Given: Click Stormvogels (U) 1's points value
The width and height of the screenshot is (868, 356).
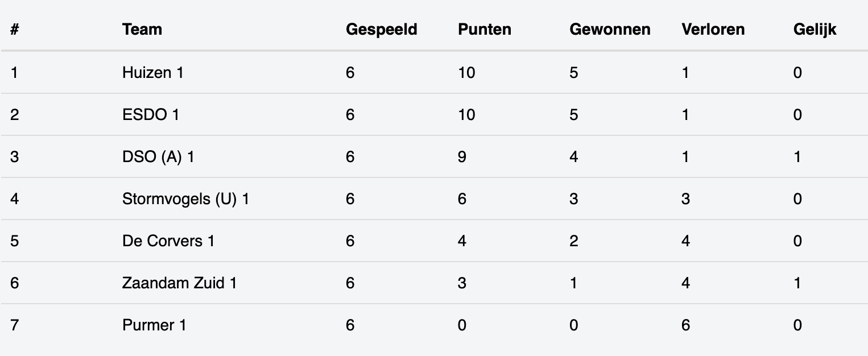Looking at the screenshot, I should [x=462, y=199].
